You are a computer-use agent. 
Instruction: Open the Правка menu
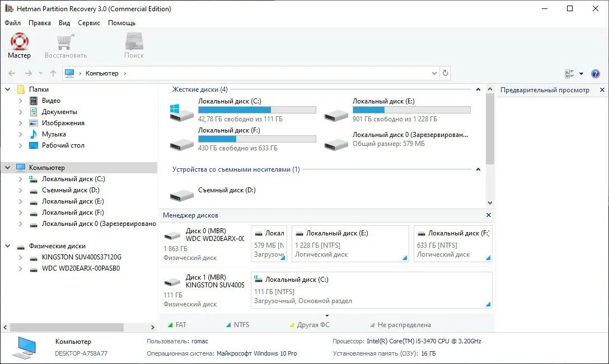[40, 23]
